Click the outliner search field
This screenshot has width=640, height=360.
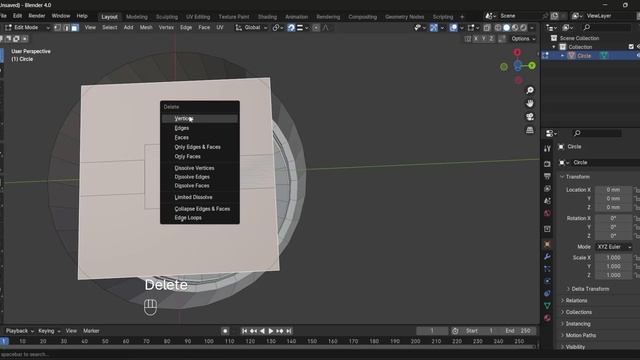[607, 27]
